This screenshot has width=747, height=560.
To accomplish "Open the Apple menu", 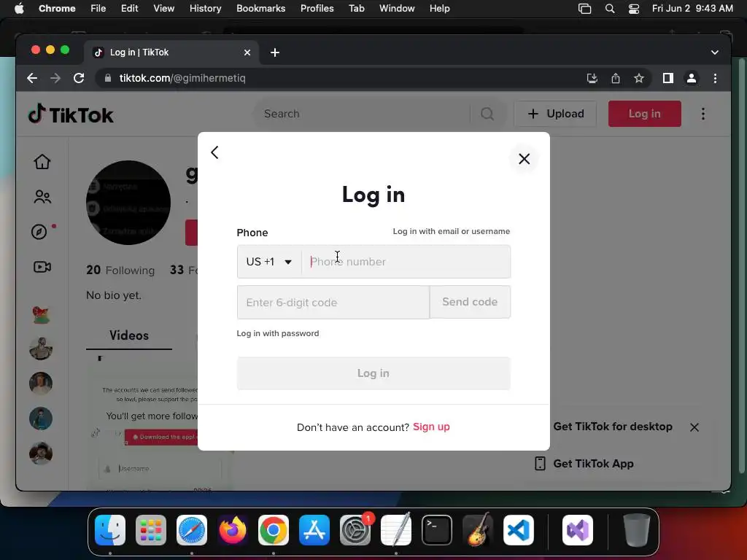I will (x=19, y=8).
